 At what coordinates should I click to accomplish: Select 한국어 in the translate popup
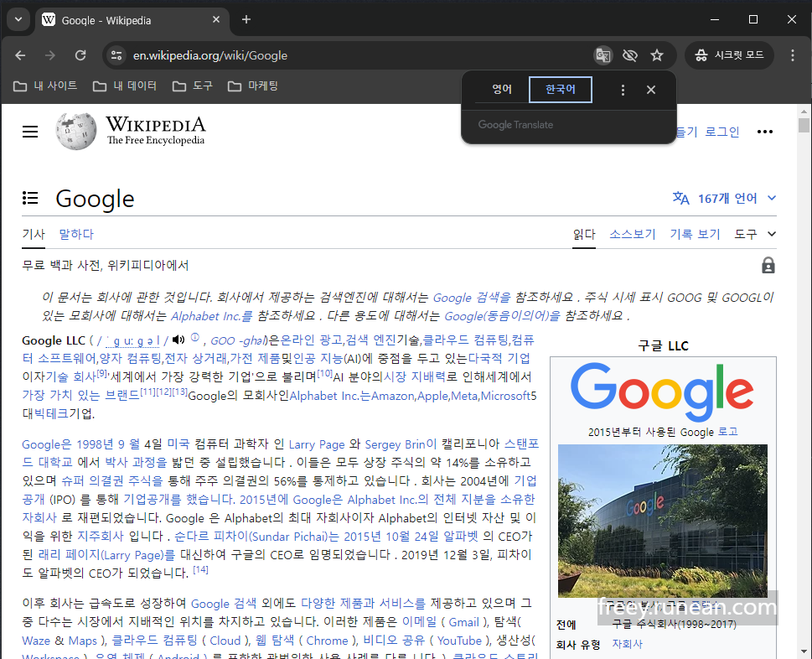pyautogui.click(x=560, y=89)
